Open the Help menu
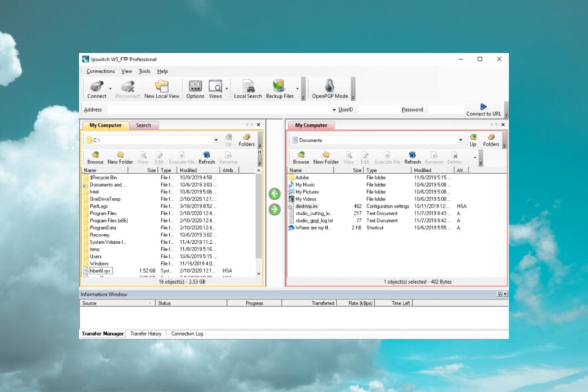The height and width of the screenshot is (392, 588). [163, 71]
